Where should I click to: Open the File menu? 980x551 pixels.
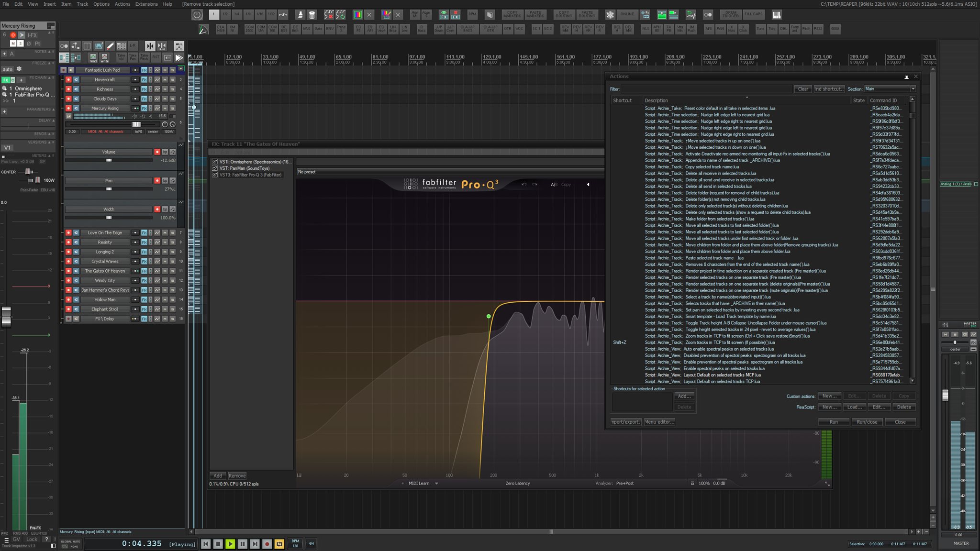tap(6, 4)
